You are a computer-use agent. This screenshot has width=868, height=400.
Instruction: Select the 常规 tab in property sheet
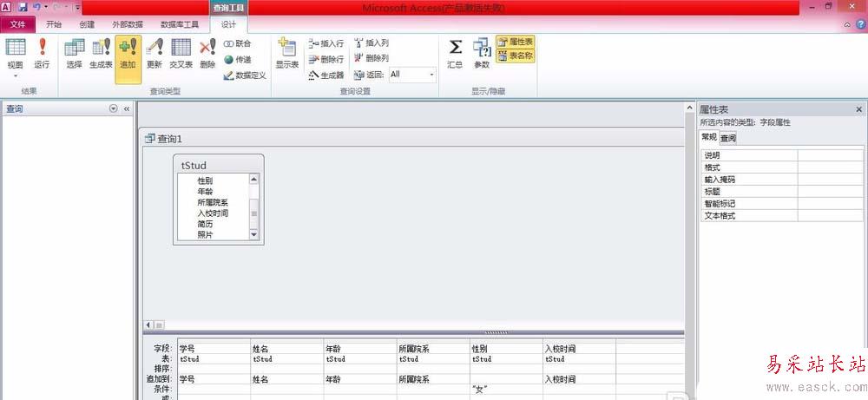pyautogui.click(x=708, y=138)
